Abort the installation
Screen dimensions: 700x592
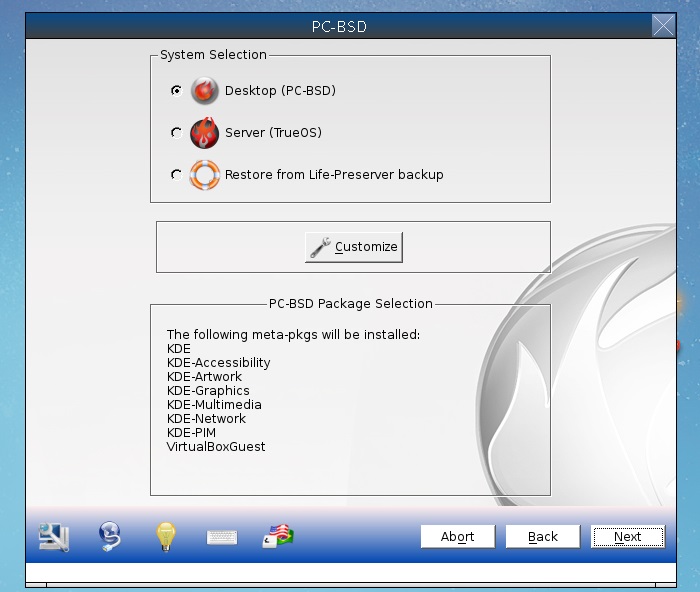pyautogui.click(x=458, y=536)
